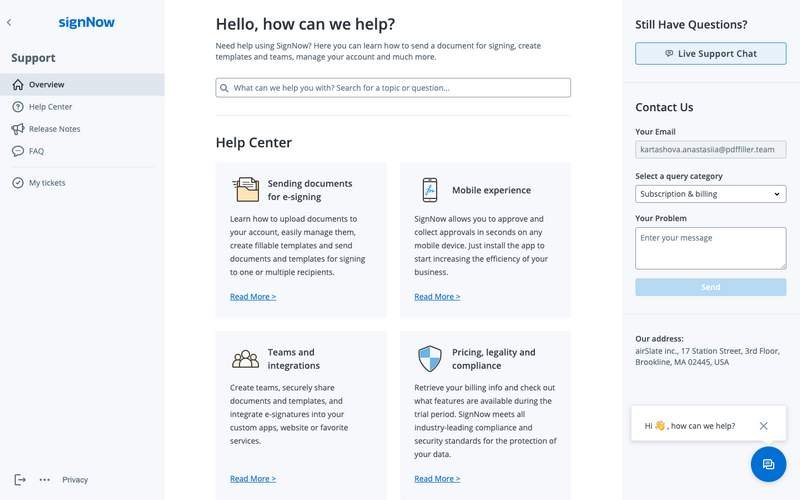Open Release Notes in the sidebar

click(x=54, y=129)
